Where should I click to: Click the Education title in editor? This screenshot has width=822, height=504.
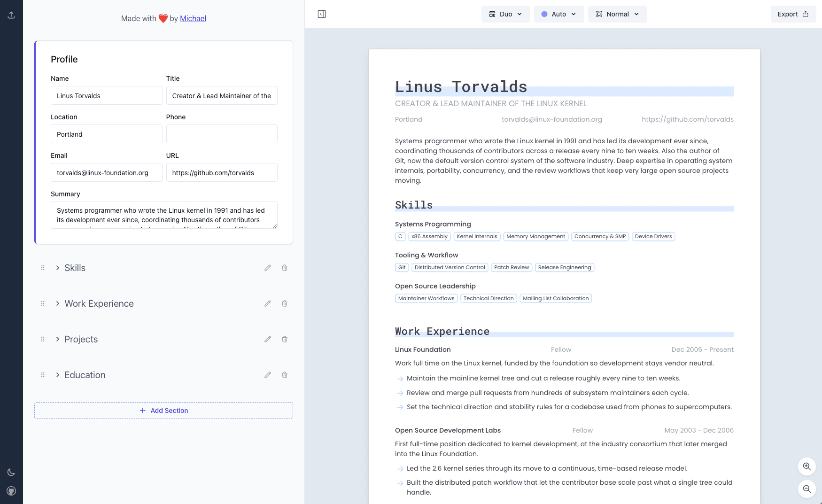coord(85,375)
